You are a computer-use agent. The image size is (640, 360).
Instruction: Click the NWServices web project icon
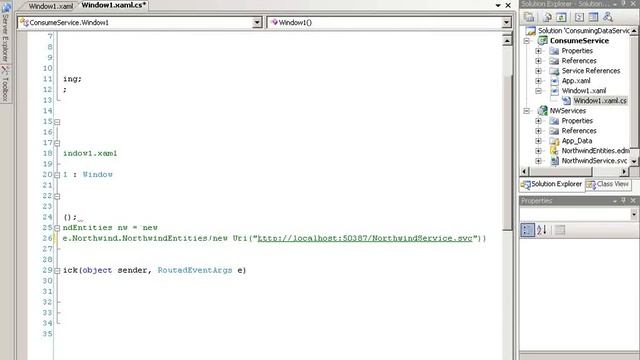pos(542,111)
